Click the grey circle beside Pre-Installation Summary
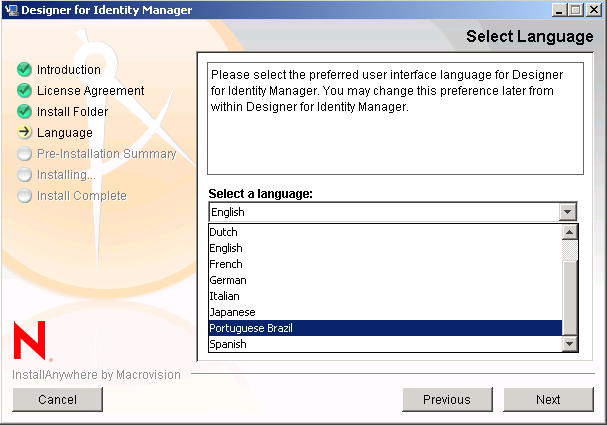Viewport: 607px width, 425px height. point(24,153)
